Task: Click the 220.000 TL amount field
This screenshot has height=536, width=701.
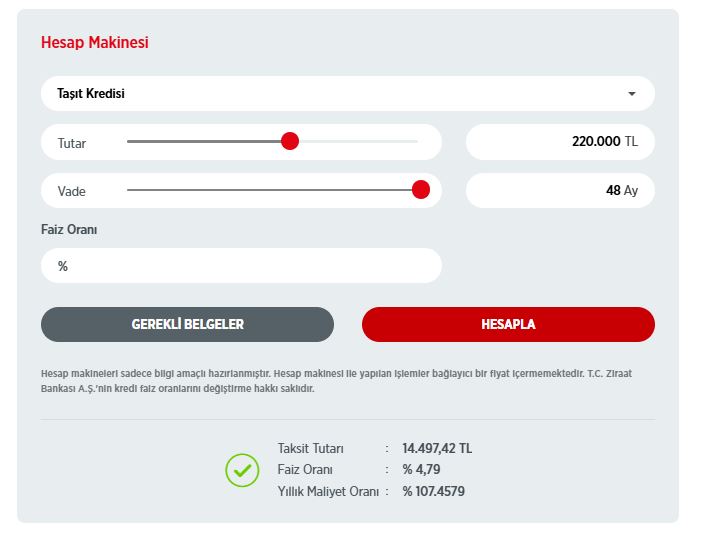Action: 560,142
